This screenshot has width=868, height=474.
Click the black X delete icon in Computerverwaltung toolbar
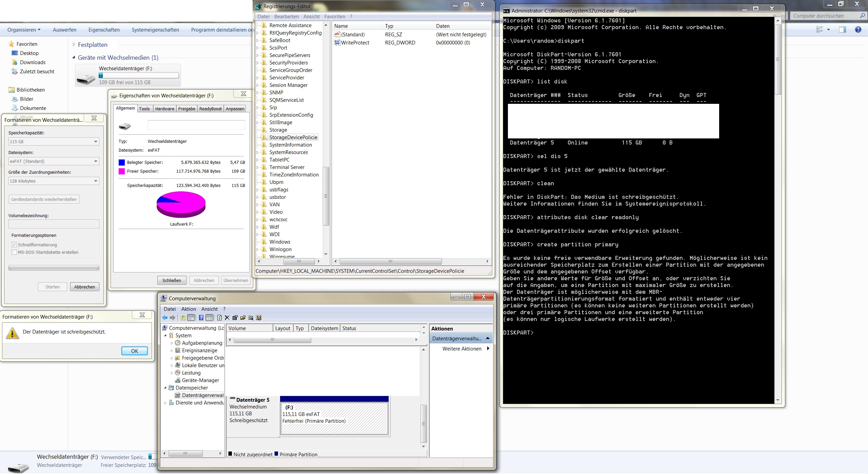coord(227,318)
